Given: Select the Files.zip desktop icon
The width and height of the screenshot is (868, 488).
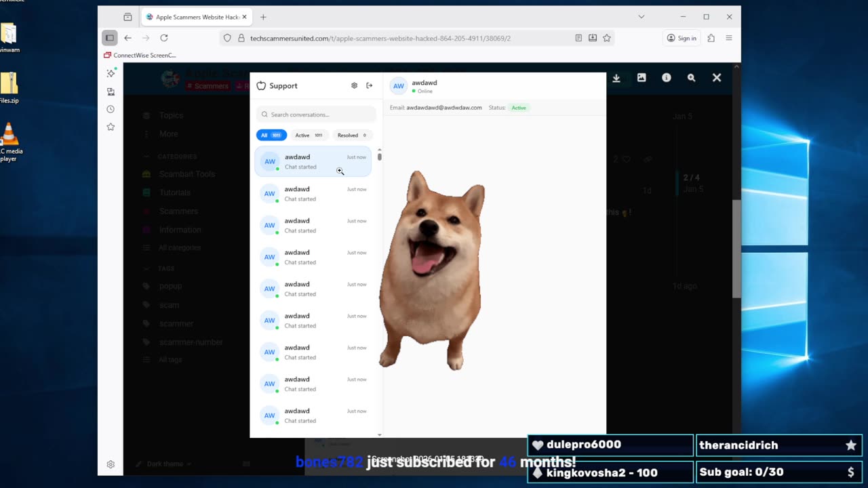Looking at the screenshot, I should (x=9, y=88).
